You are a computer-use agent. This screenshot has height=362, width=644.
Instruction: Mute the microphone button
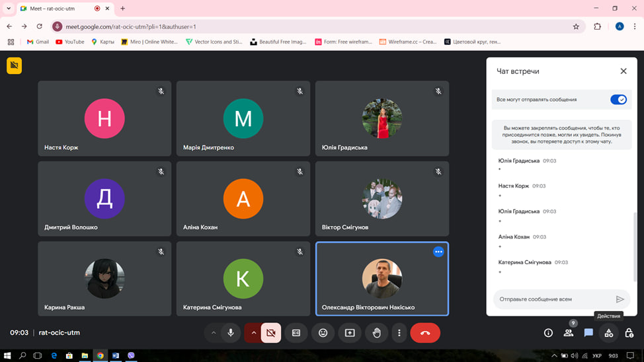(x=231, y=333)
